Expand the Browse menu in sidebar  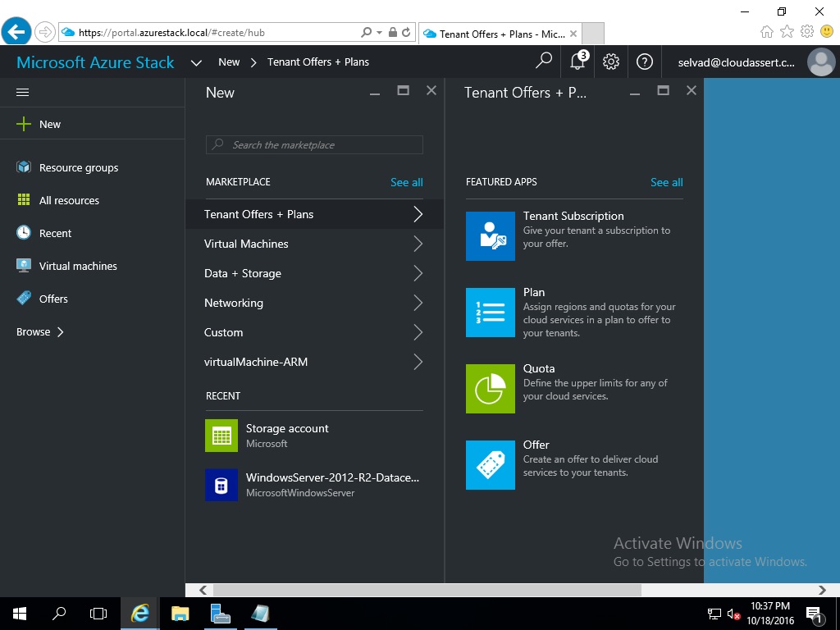(x=40, y=331)
